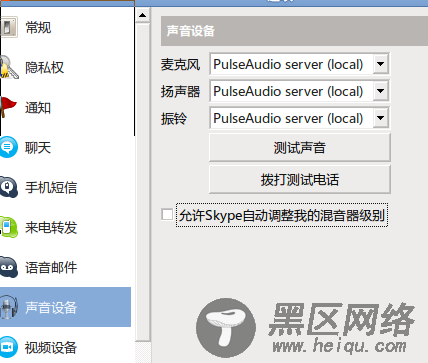Open the 聊天 settings section
The image size is (428, 363).
click(x=65, y=147)
